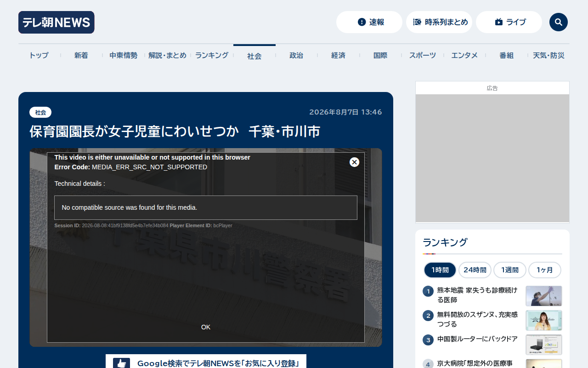Open ranking article 中国製ルーターにバックドア

478,339
